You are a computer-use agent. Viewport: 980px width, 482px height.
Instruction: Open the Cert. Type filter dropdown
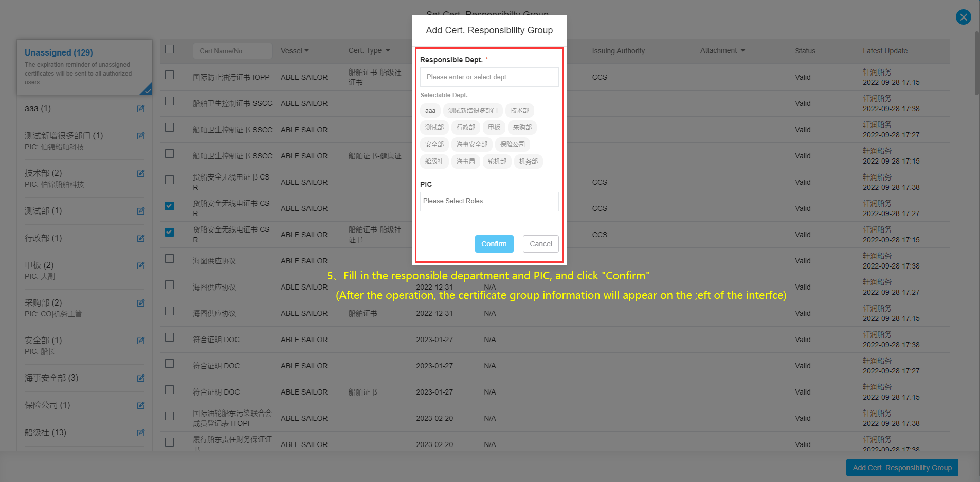tap(369, 50)
